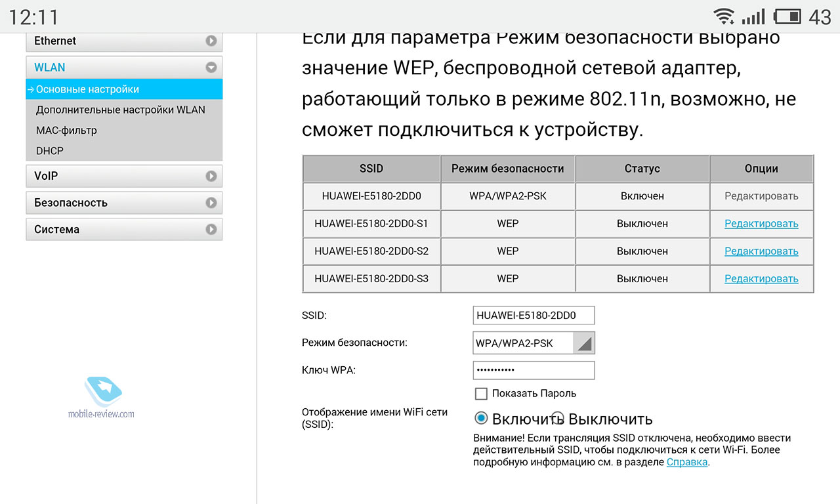Click Редактировать for HUAWEI-E5180-2DD0-S2
Screen dimensions: 840x504
coord(761,251)
